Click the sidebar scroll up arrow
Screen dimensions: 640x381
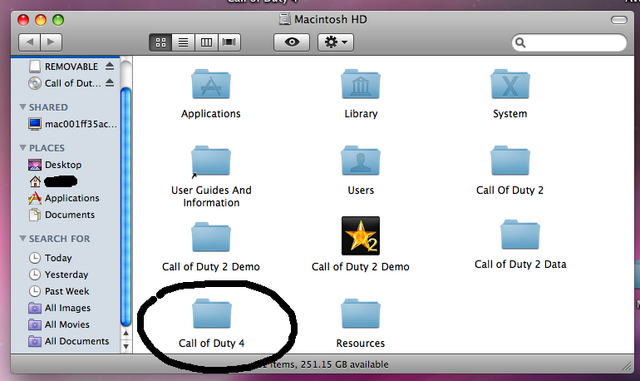tap(126, 333)
